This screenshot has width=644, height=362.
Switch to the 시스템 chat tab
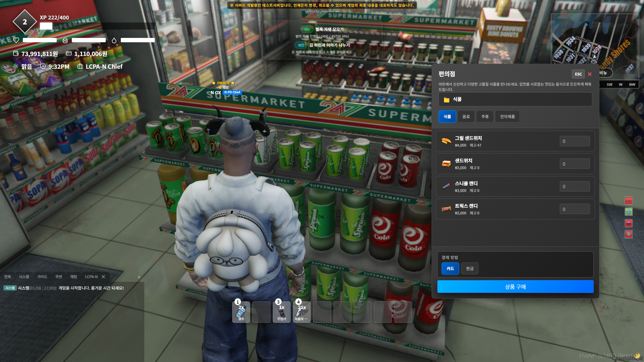(x=24, y=277)
